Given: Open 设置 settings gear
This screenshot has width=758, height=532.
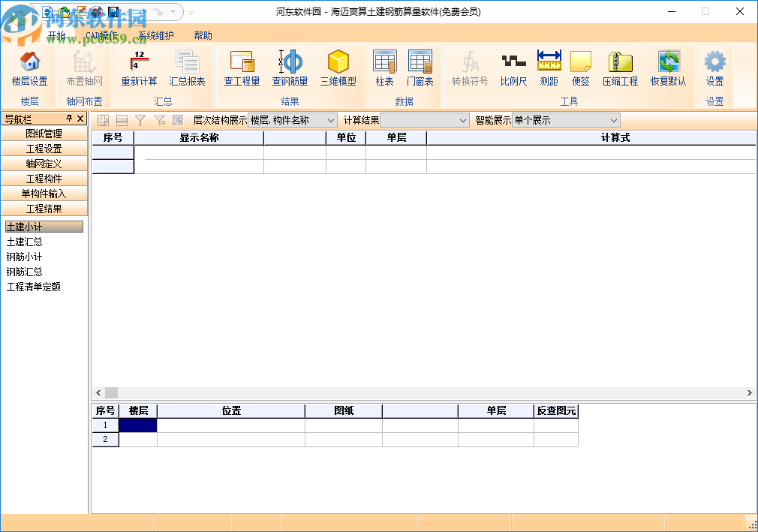Looking at the screenshot, I should [715, 69].
